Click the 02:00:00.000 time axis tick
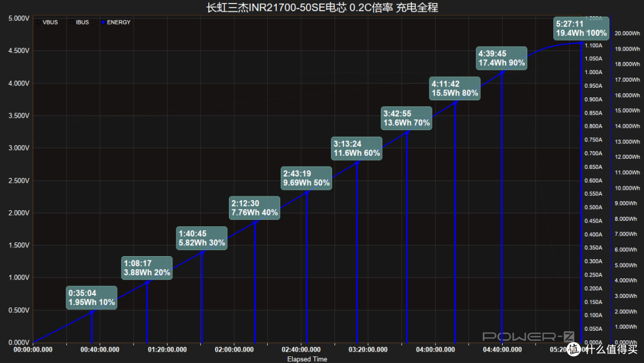The image size is (644, 363). point(234,349)
